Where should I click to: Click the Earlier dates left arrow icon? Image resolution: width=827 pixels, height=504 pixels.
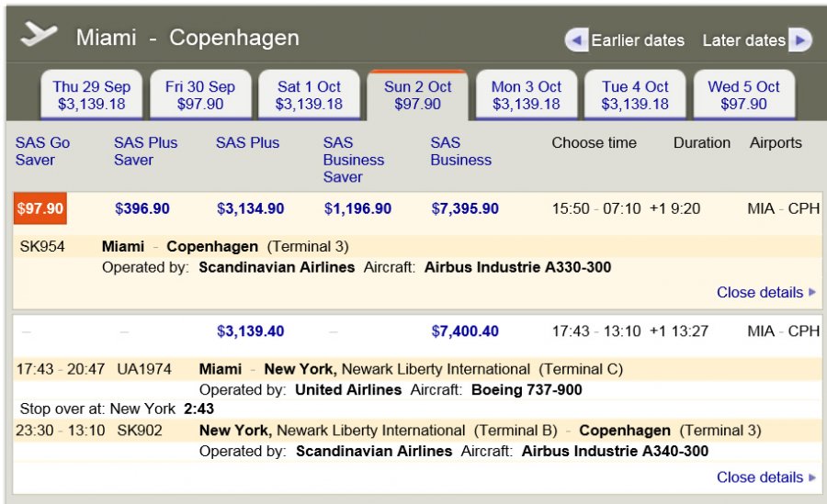576,40
